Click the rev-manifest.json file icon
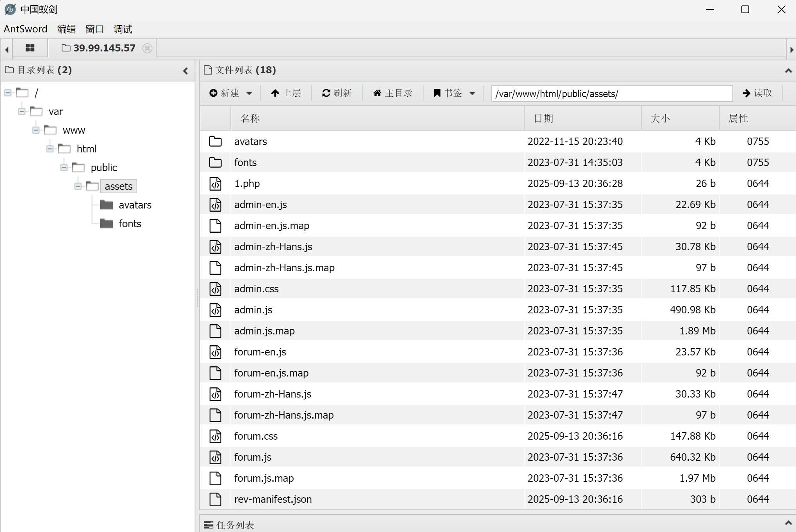Screen dimensions: 796x532 tap(215, 499)
